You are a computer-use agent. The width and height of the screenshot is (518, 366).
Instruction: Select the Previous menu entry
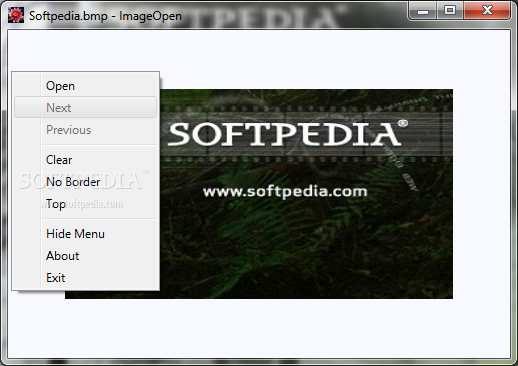85,130
